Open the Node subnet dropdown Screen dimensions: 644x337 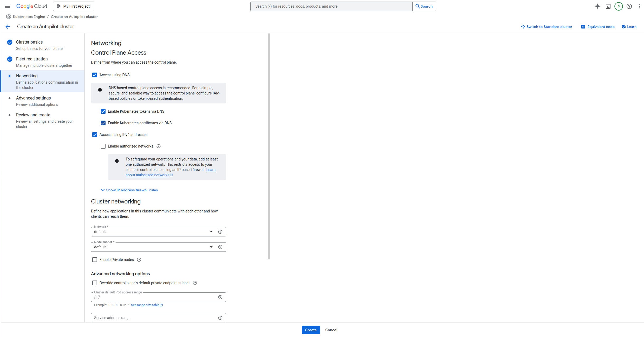(153, 247)
